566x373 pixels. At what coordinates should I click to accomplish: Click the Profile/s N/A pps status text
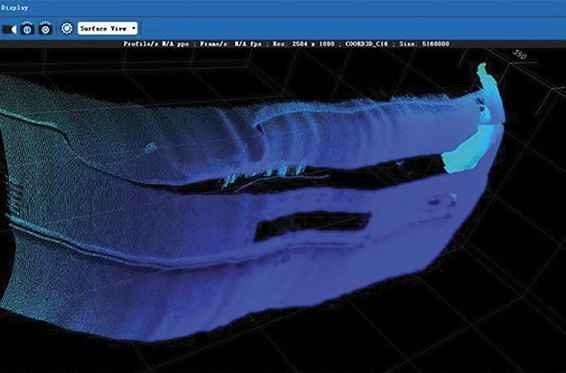(x=156, y=44)
